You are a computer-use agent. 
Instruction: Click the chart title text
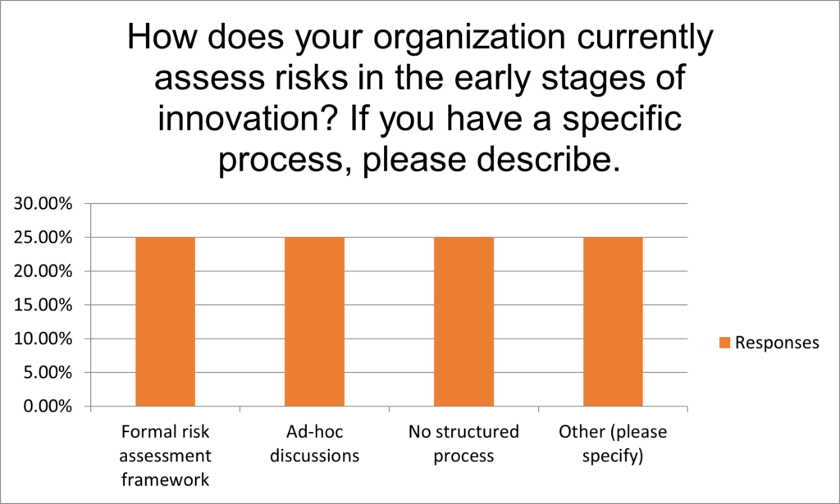pos(420,98)
